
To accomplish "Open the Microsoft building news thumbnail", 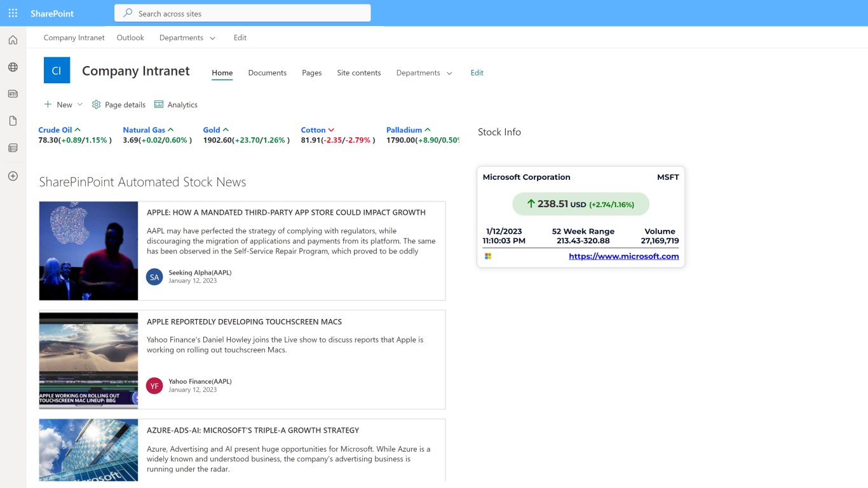I will (x=89, y=450).
